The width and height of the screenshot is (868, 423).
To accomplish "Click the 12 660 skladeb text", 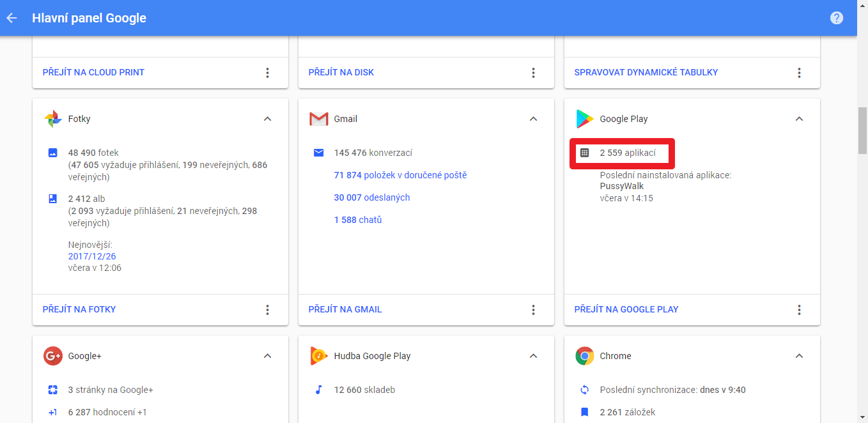I will (x=364, y=390).
